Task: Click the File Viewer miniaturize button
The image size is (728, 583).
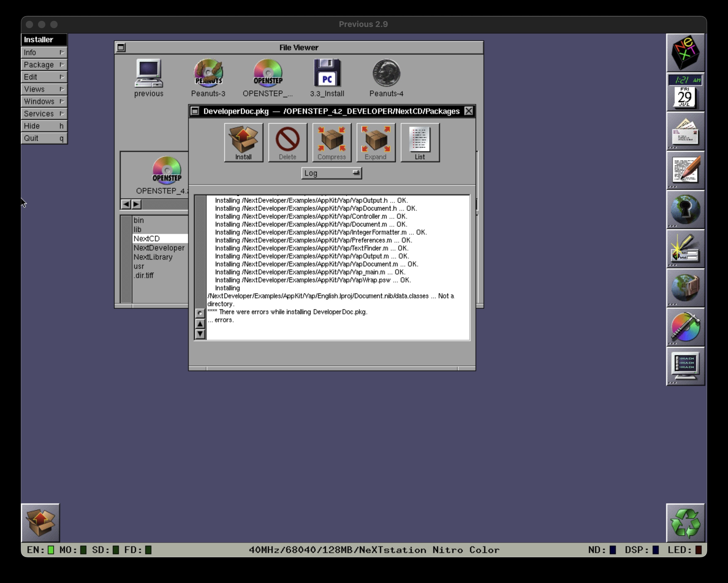Action: point(121,47)
